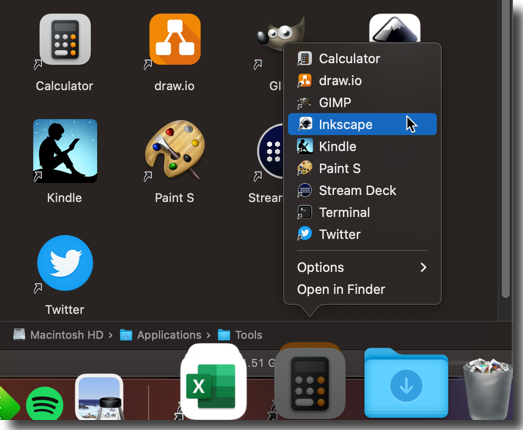
Task: Open the Calculator shortcut icon in Finder
Action: (65, 39)
